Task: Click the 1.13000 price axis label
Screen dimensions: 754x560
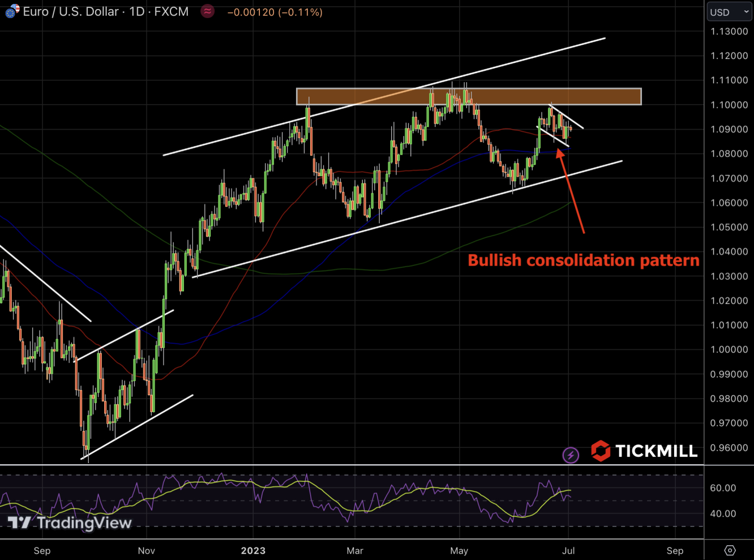Action: coord(729,31)
